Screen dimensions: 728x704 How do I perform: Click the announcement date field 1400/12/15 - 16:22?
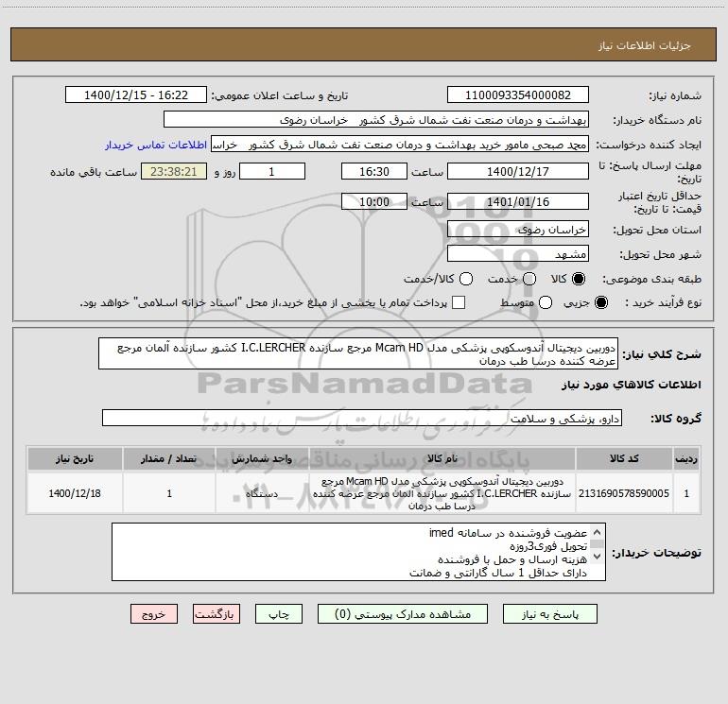[136, 95]
